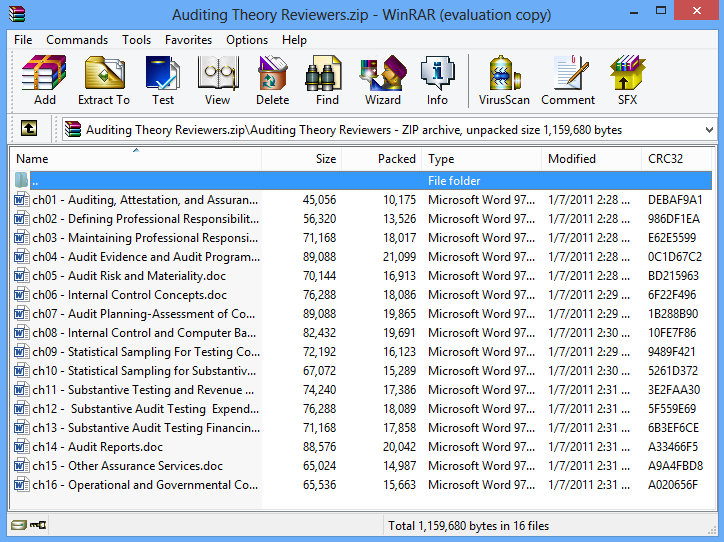Sort by Size column header

point(302,159)
